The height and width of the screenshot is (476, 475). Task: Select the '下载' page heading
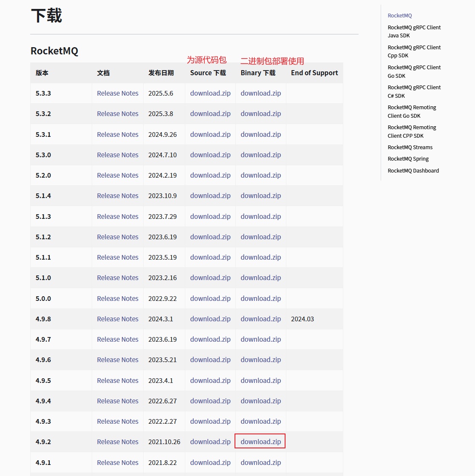(46, 16)
